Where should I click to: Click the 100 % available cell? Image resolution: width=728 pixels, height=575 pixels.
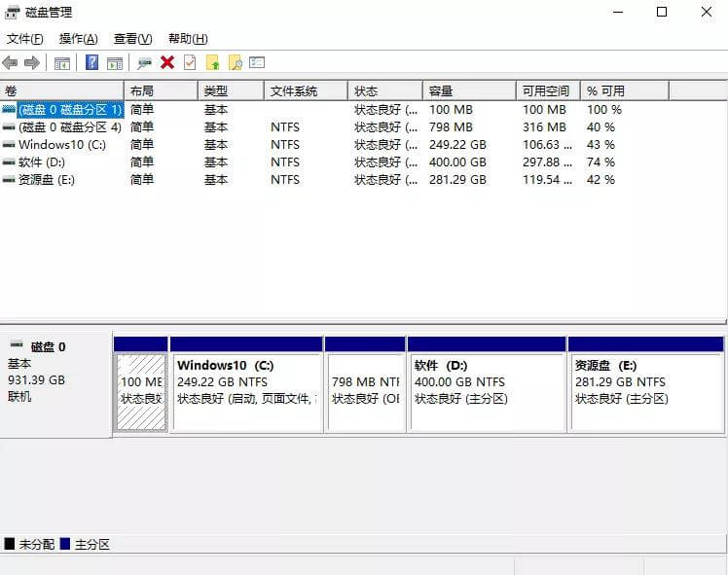coord(603,110)
